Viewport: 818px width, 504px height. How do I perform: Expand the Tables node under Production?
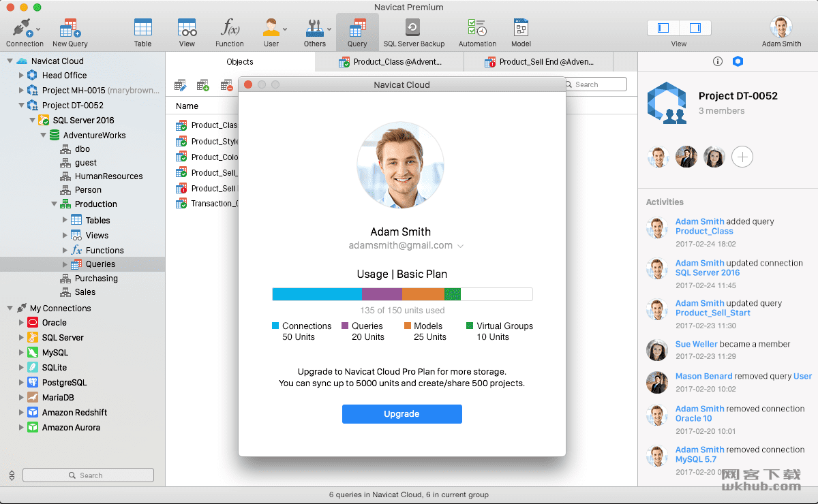[65, 220]
